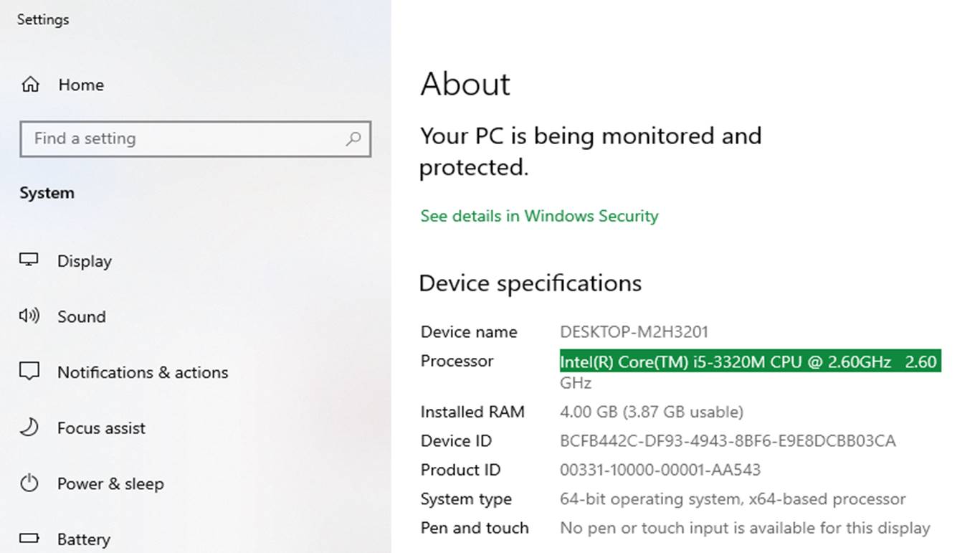Open Power & sleep settings

[x=110, y=484]
